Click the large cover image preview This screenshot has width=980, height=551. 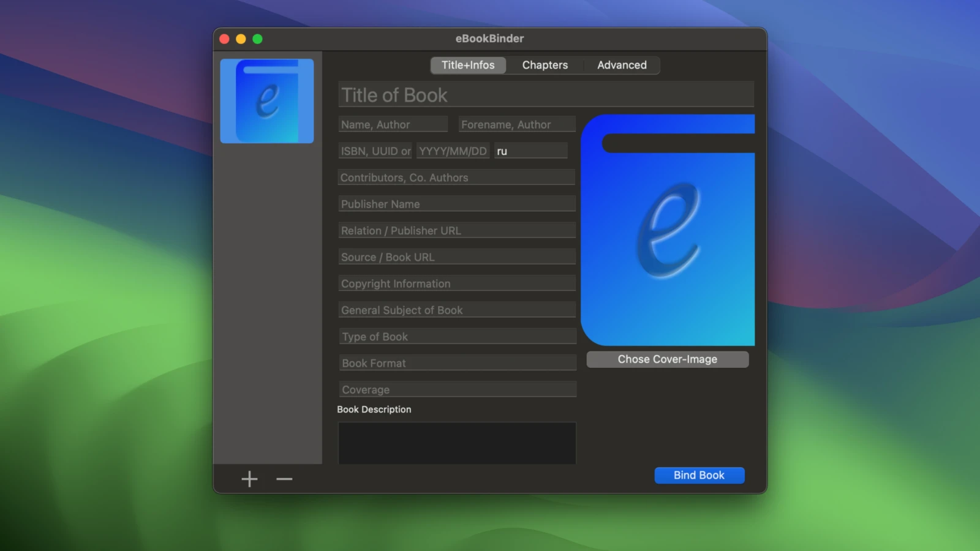point(668,230)
